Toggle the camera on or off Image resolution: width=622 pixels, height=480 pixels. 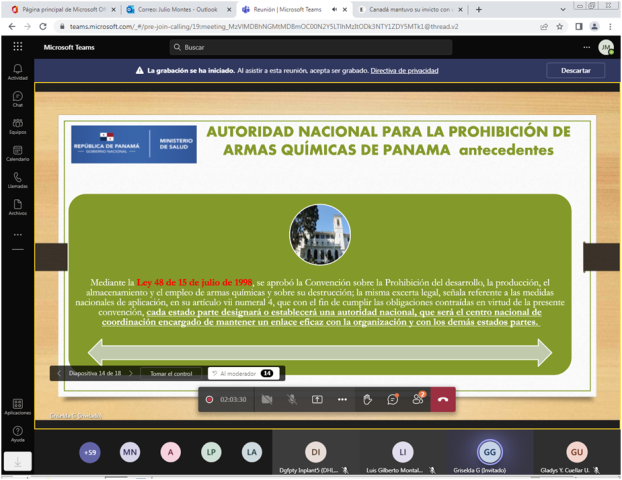[267, 399]
